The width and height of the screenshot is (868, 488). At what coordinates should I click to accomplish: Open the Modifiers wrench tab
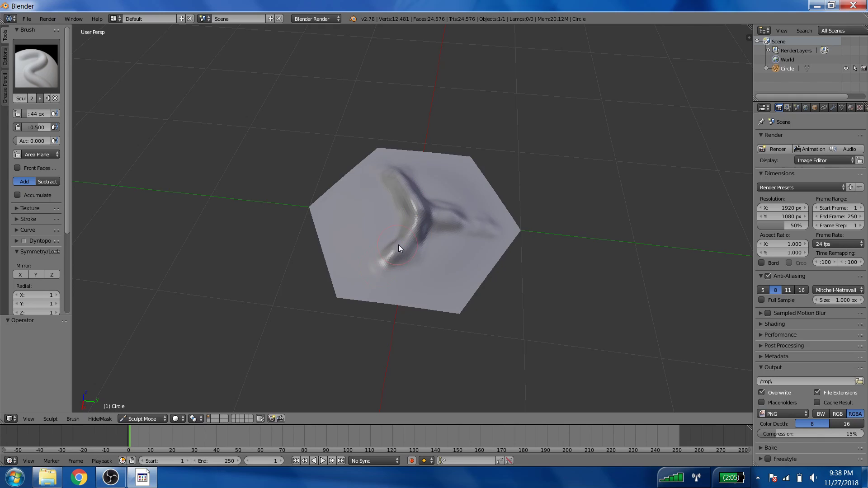pyautogui.click(x=833, y=108)
